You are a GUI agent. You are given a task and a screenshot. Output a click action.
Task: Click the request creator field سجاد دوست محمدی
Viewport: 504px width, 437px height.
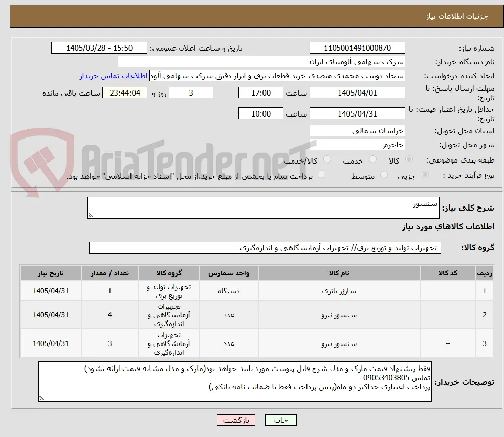tap(277, 76)
